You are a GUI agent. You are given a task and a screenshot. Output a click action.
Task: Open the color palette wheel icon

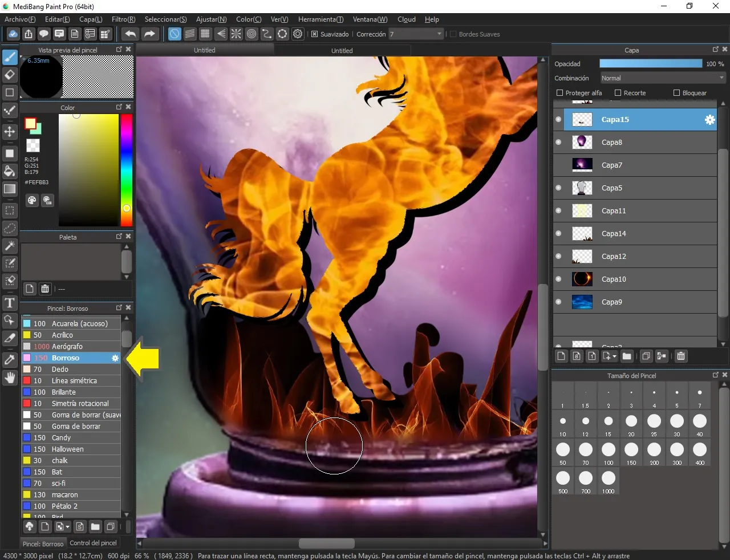coord(32,200)
